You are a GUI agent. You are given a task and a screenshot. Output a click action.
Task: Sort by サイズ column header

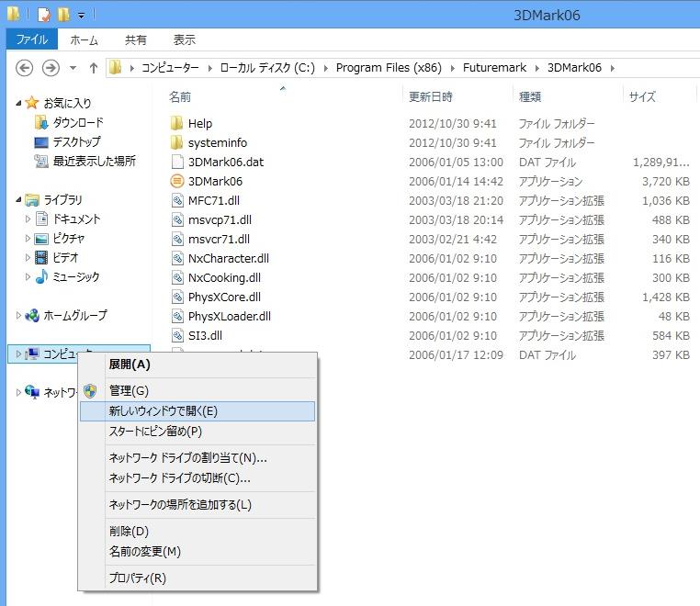point(642,96)
